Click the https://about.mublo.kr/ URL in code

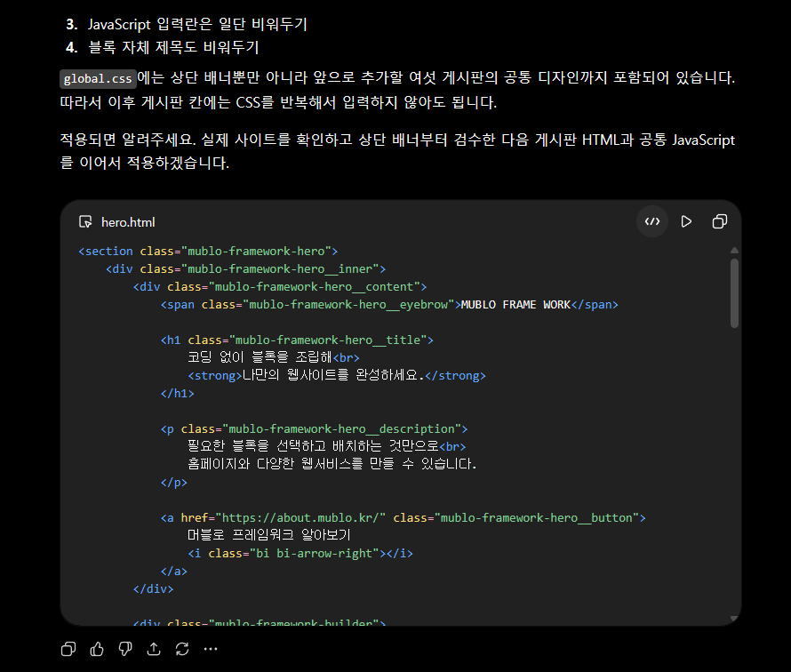[300, 517]
